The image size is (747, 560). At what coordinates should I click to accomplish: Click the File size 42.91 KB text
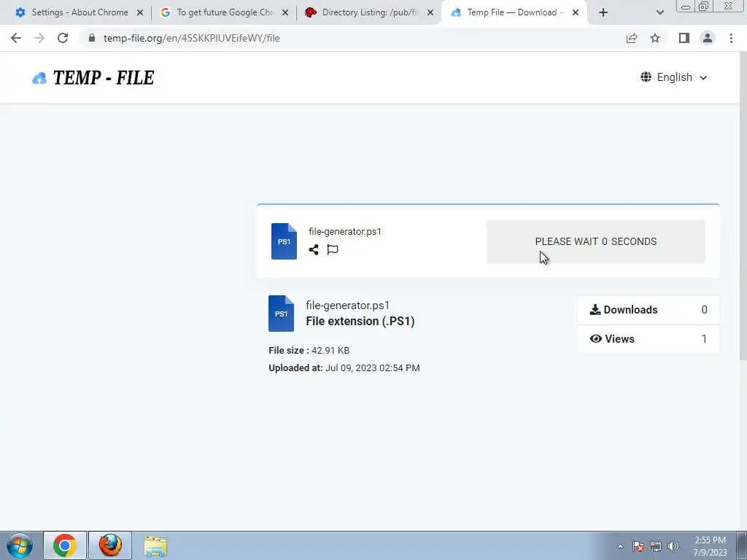309,351
